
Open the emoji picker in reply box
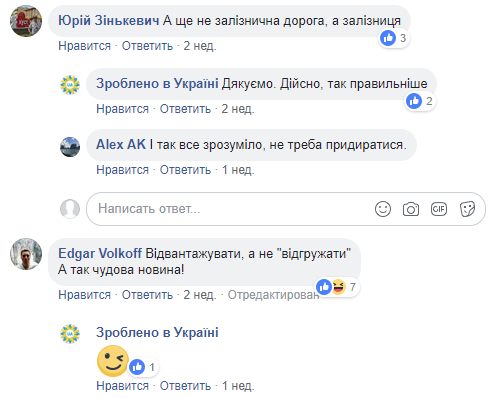pyautogui.click(x=383, y=209)
